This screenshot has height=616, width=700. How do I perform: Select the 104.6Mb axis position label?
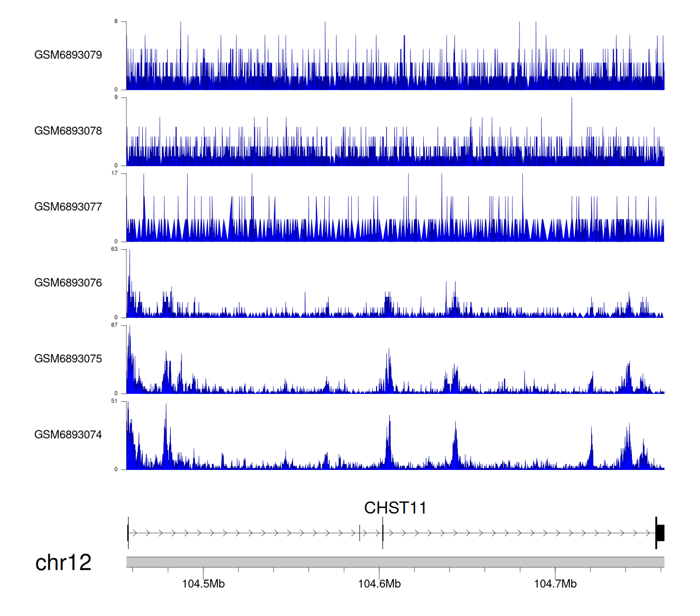click(x=379, y=584)
